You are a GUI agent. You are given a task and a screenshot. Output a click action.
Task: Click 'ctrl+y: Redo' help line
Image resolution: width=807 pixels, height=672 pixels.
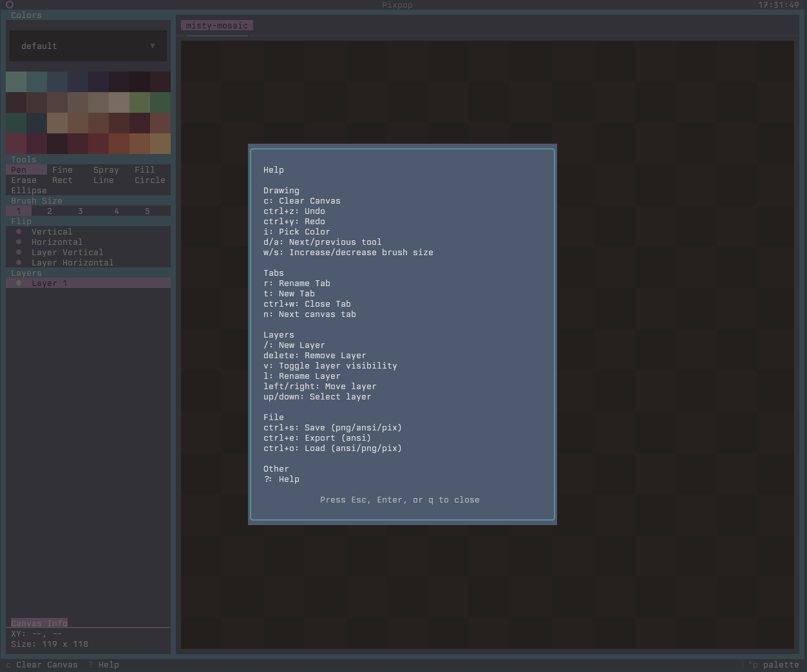(294, 222)
